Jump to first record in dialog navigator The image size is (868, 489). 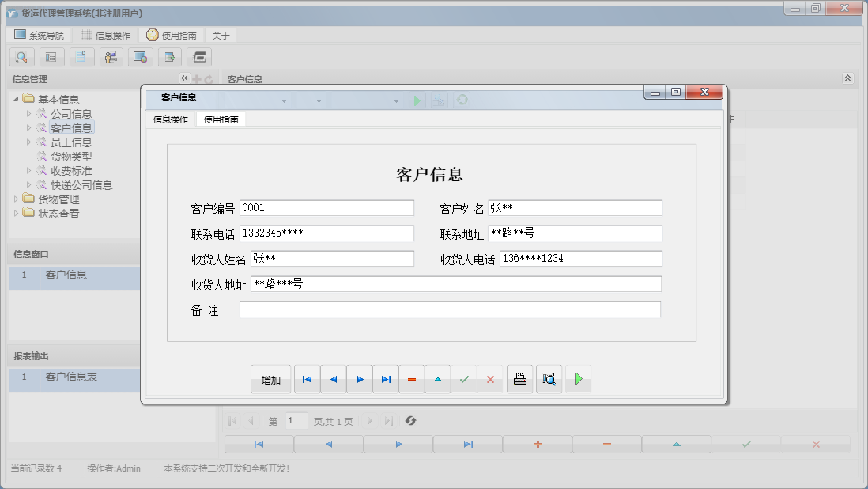(x=307, y=380)
